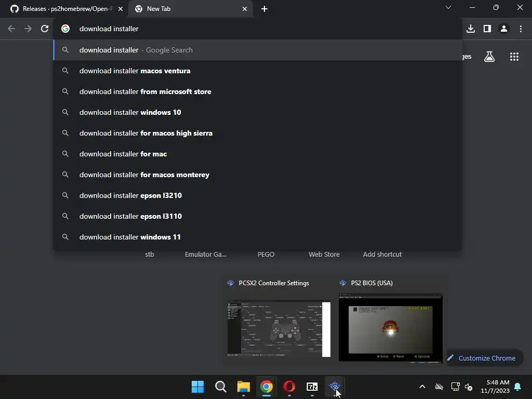Select suggestion 'download installer windows 10'

tap(258, 112)
